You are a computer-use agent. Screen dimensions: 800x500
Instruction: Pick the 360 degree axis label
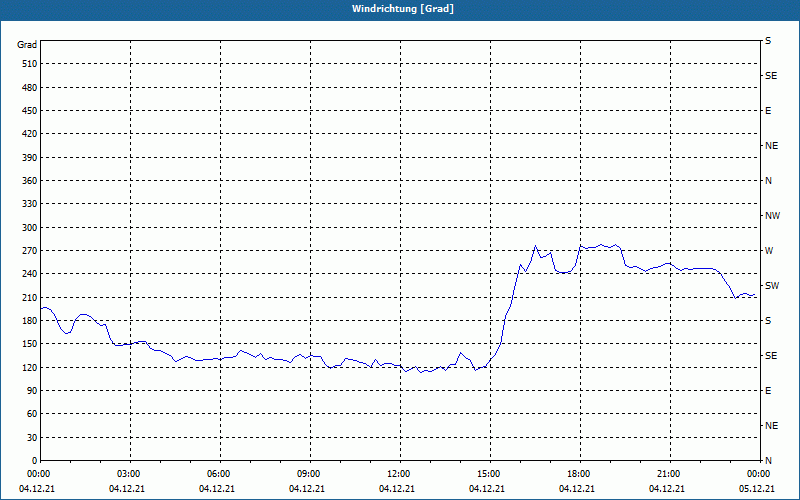click(30, 181)
